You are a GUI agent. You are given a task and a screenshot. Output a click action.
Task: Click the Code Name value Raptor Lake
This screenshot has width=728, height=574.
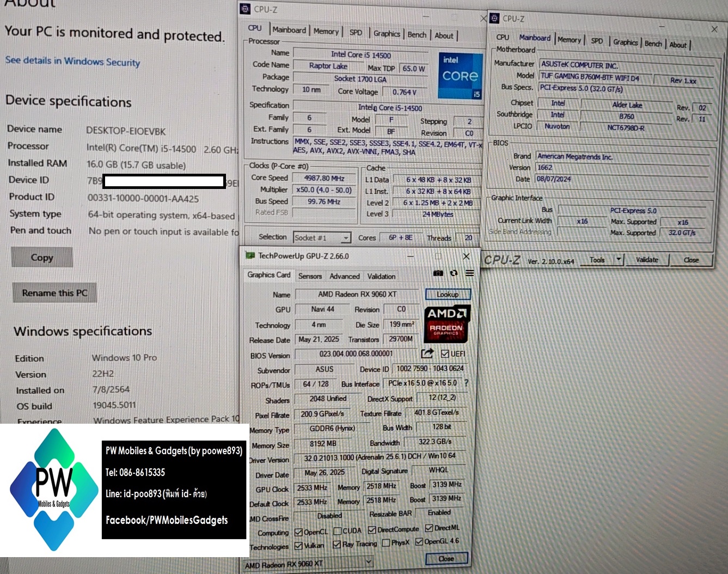point(328,66)
